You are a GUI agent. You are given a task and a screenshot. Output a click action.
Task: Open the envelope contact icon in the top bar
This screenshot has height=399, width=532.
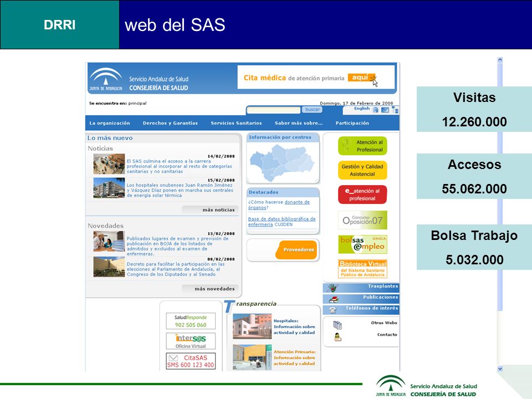pyautogui.click(x=385, y=110)
